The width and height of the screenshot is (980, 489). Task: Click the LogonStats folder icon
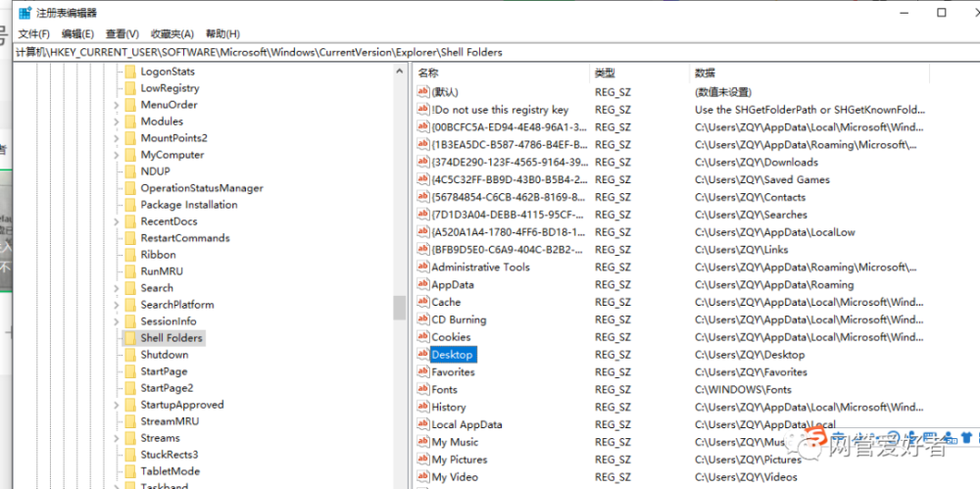click(130, 72)
